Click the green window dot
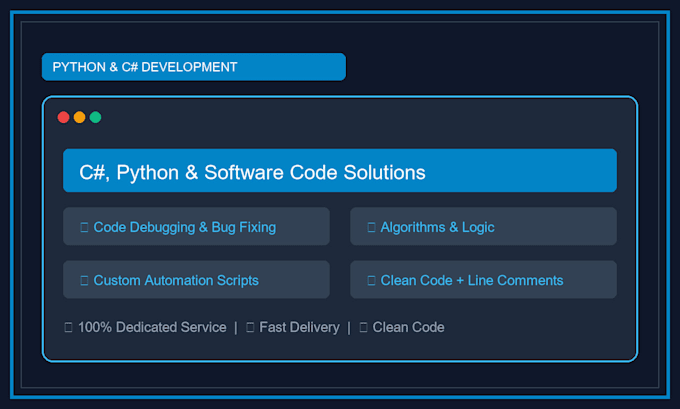The width and height of the screenshot is (680, 409). (x=95, y=117)
